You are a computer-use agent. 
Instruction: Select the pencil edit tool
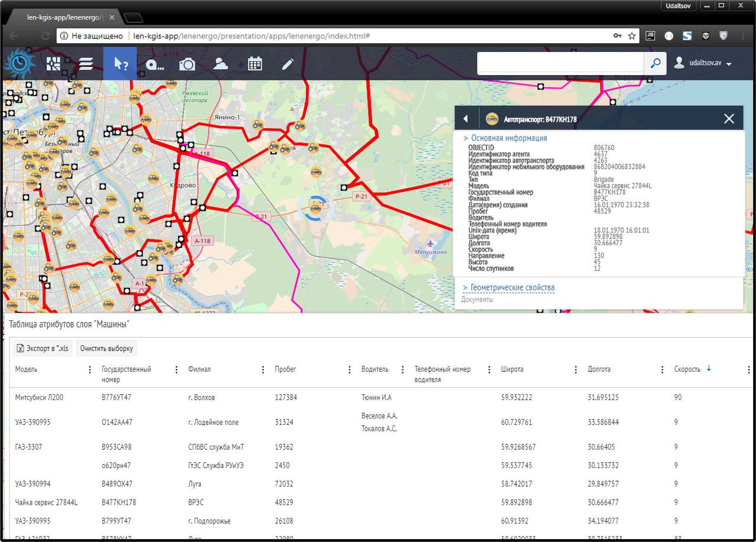288,64
